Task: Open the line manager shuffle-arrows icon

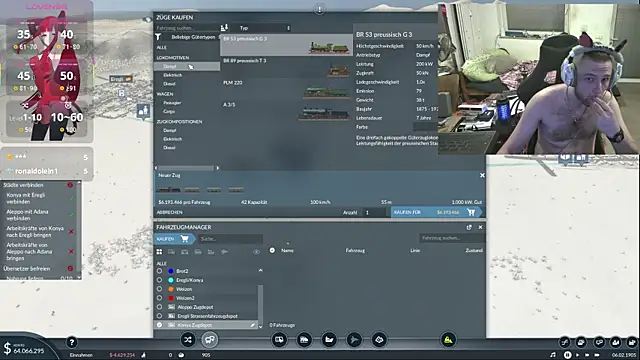Action: [x=187, y=340]
